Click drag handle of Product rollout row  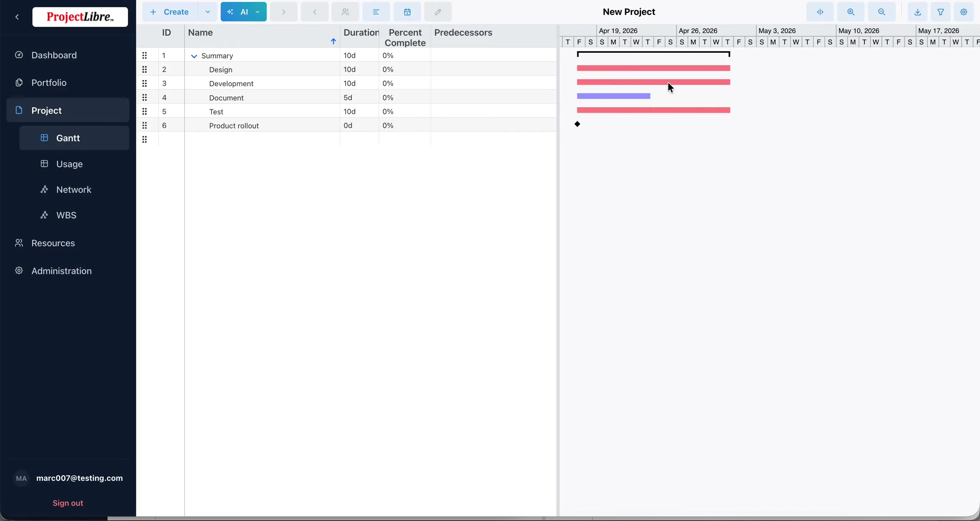click(145, 125)
